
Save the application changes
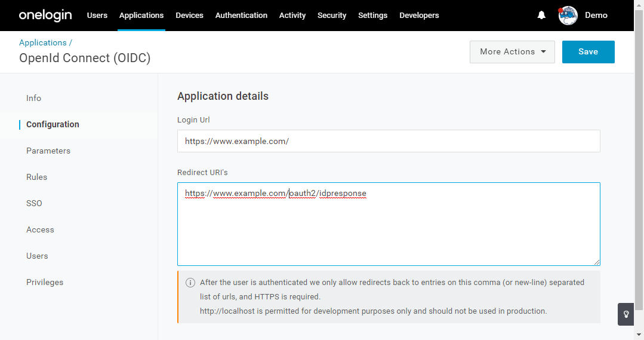588,52
